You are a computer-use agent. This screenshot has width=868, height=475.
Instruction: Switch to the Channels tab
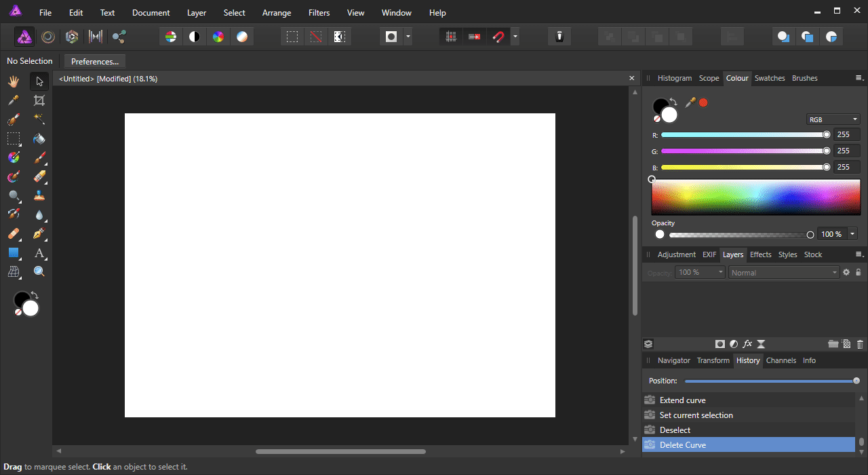781,360
